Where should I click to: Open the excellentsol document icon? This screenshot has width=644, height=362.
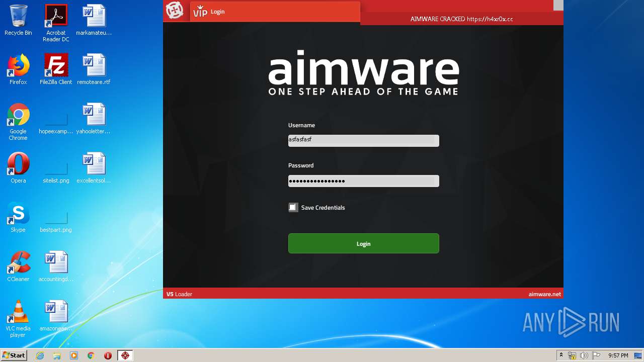(x=94, y=168)
